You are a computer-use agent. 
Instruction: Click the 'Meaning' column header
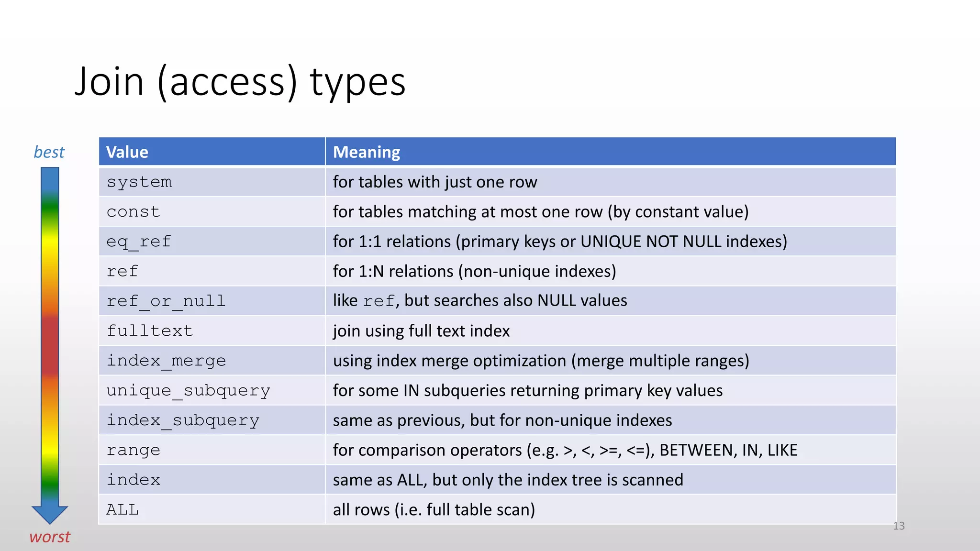click(367, 152)
